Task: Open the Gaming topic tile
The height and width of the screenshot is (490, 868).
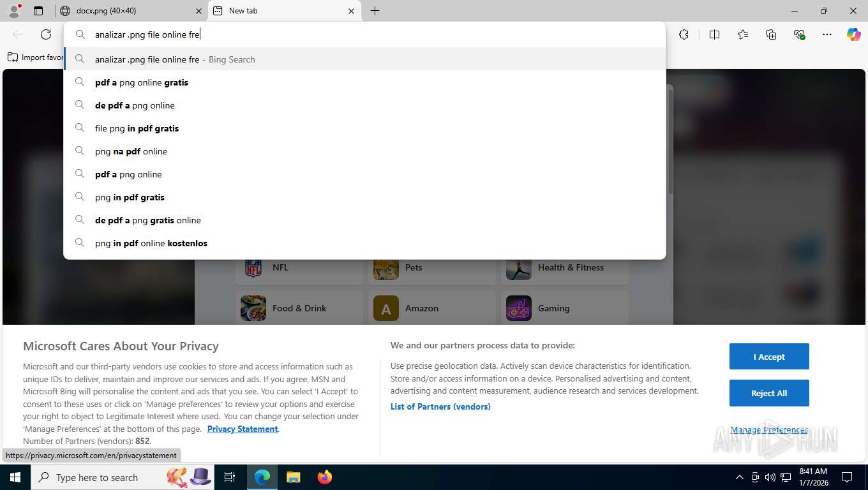Action: coord(565,308)
